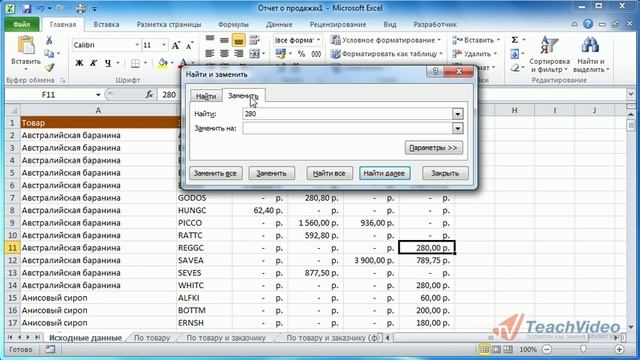Apply thousands separator 000 format
The image size is (640, 360).
click(316, 54)
